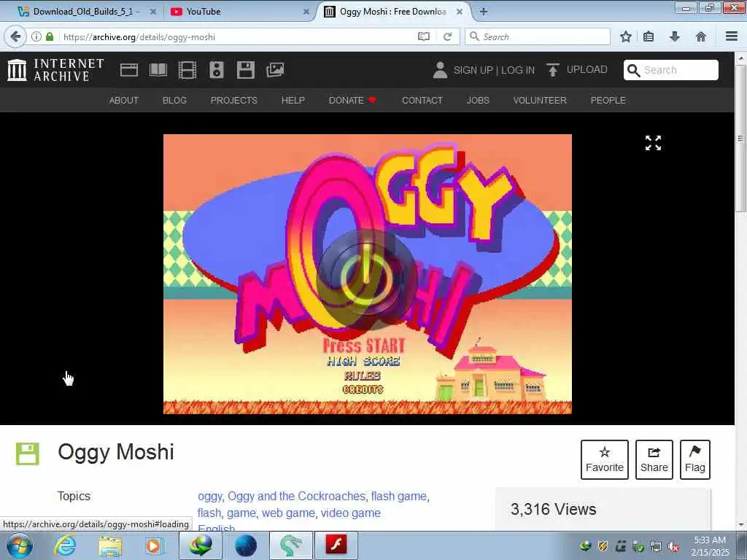Open the 'oggy' topic link
The width and height of the screenshot is (747, 560).
click(x=209, y=496)
